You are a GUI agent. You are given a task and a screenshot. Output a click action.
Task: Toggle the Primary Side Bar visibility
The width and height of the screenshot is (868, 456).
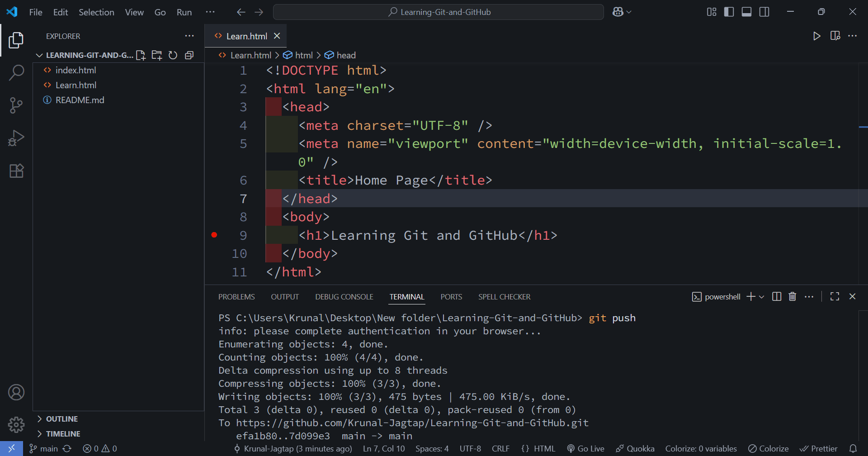[x=729, y=12]
